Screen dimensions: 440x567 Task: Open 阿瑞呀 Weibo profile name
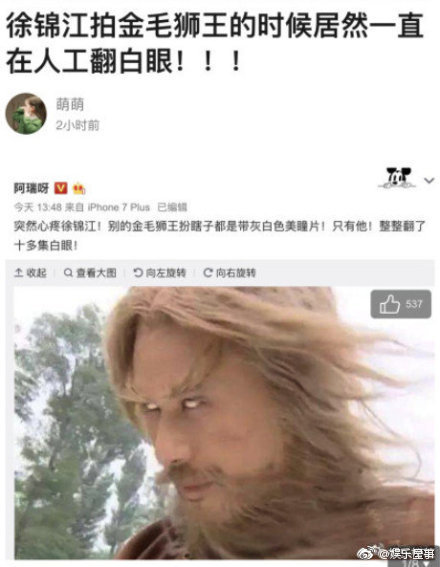[x=31, y=188]
